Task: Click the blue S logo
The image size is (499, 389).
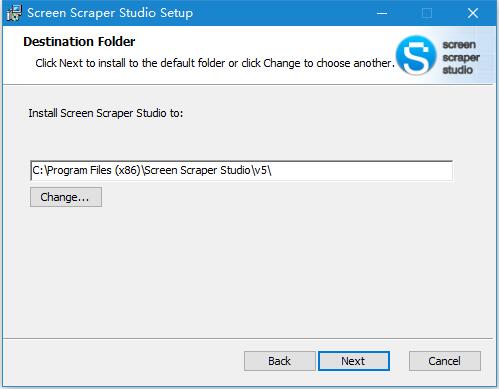Action: click(416, 55)
